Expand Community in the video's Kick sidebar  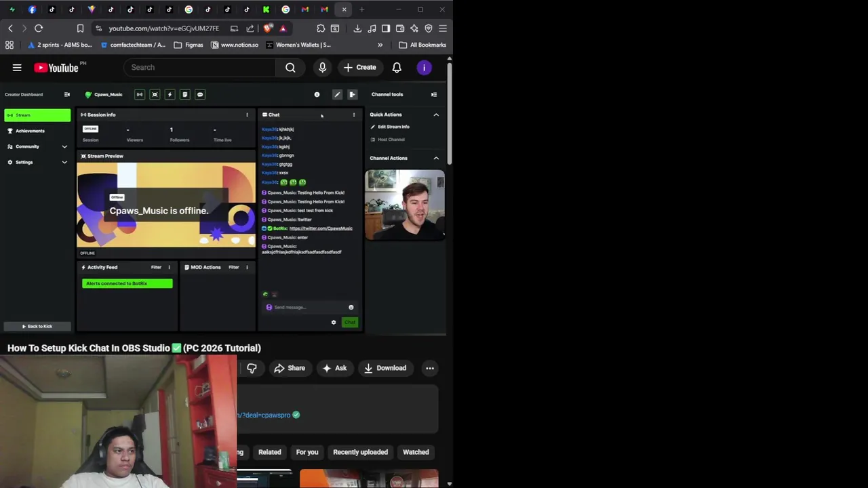[37, 146]
